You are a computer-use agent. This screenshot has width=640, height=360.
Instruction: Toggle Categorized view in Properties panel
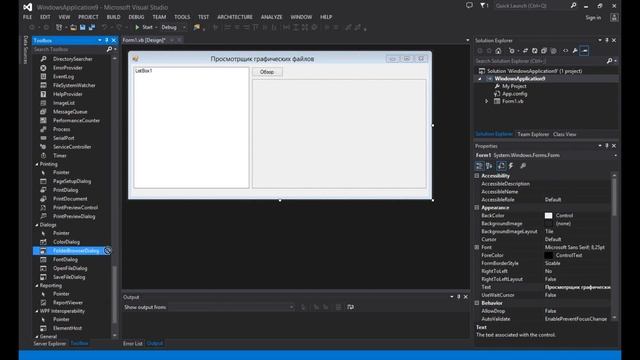coord(479,166)
